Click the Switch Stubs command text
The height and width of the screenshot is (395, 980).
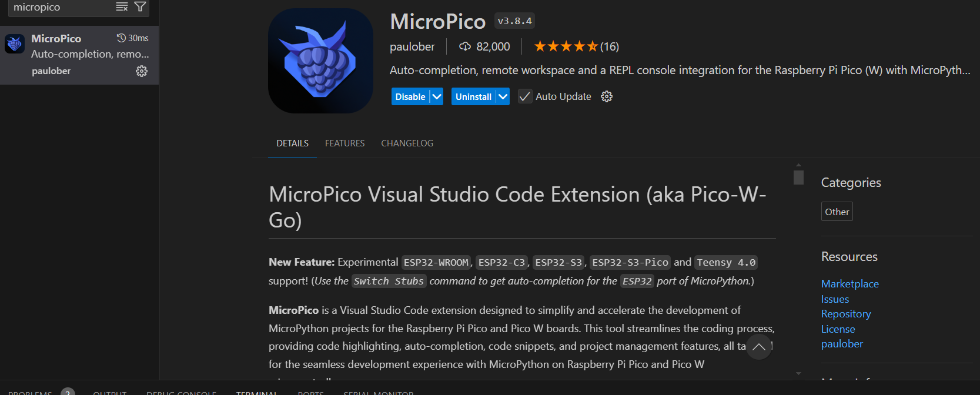(x=389, y=281)
